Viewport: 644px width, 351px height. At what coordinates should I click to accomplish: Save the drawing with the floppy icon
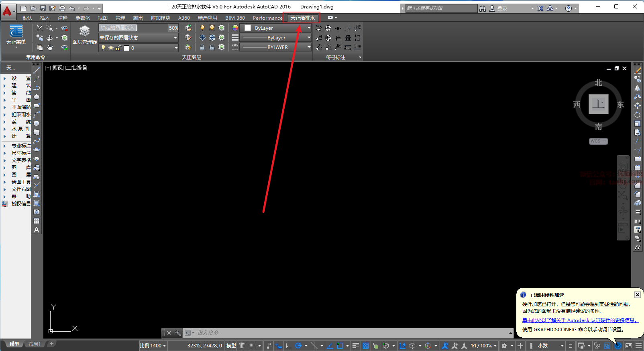pos(43,8)
